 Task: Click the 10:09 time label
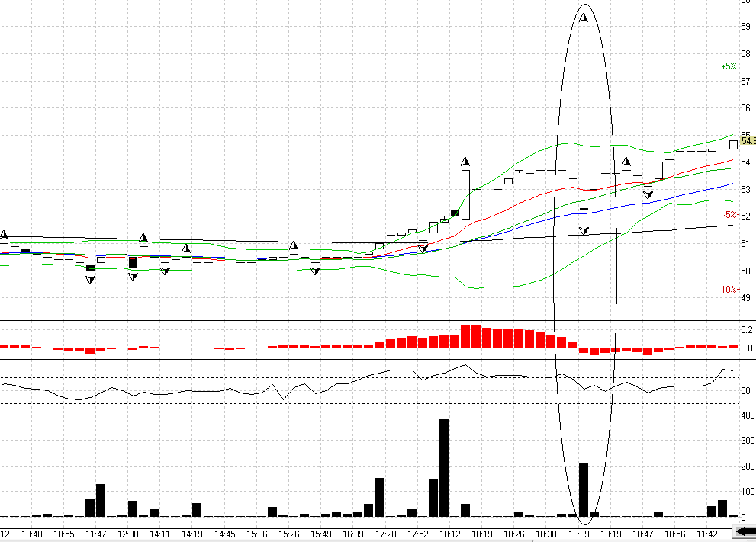pyautogui.click(x=578, y=534)
